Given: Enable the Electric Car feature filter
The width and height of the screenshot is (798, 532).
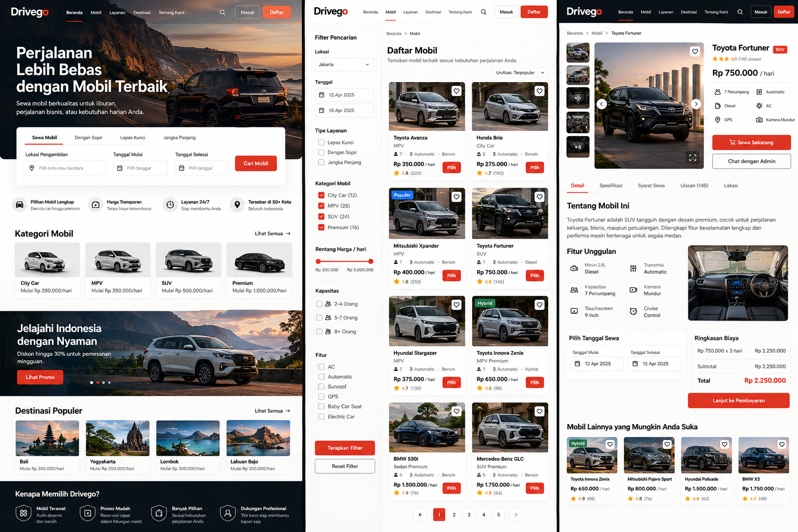Looking at the screenshot, I should (322, 417).
